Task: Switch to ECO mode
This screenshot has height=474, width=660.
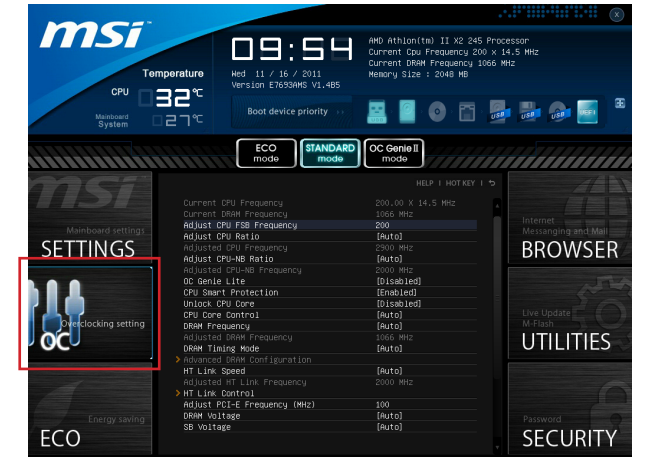Action: [266, 153]
